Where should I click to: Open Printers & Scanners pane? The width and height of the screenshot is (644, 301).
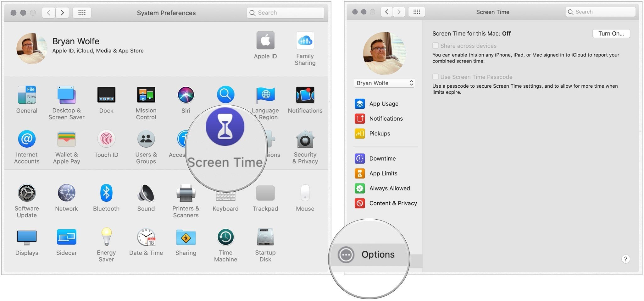pos(186,201)
